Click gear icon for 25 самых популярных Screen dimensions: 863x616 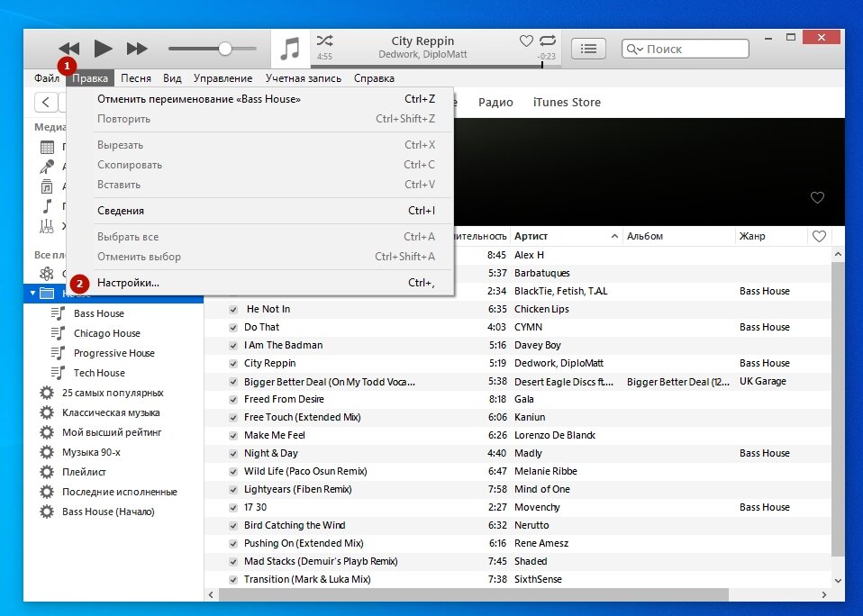(47, 393)
